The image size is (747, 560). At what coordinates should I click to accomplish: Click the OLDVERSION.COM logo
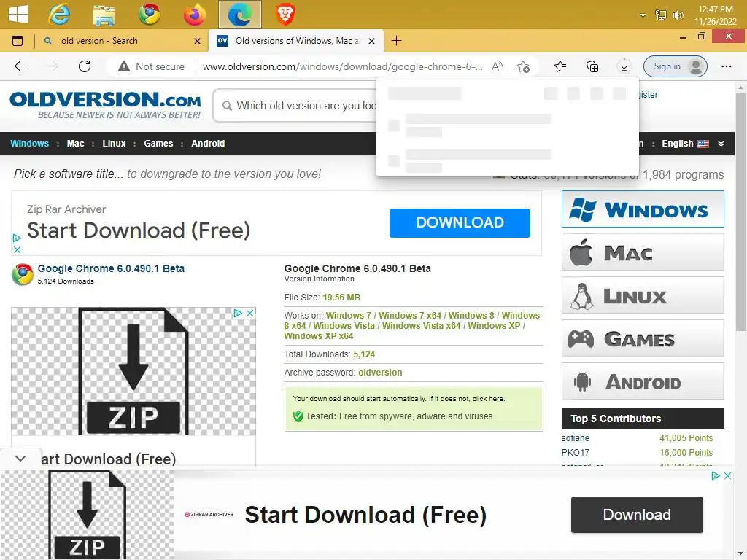[x=105, y=105]
